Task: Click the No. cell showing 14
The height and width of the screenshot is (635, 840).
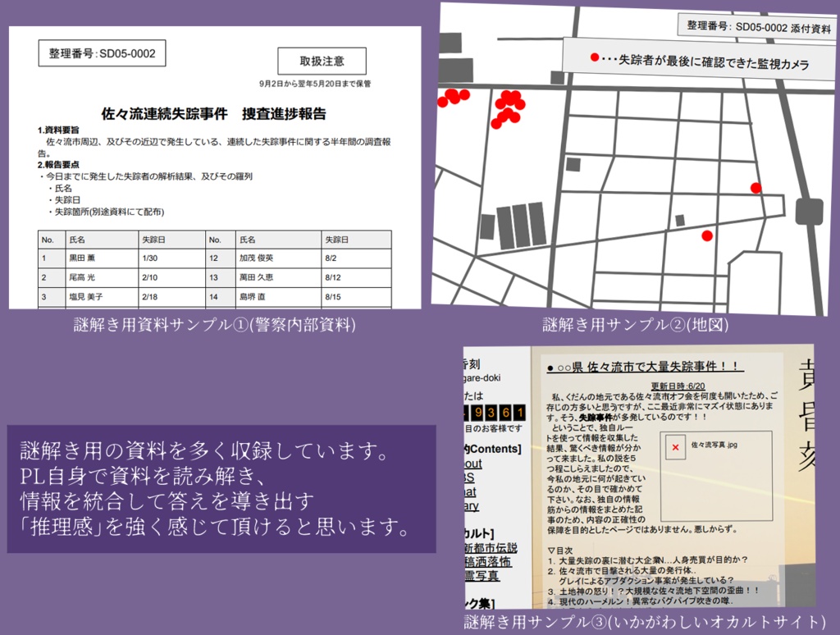Action: pos(220,296)
